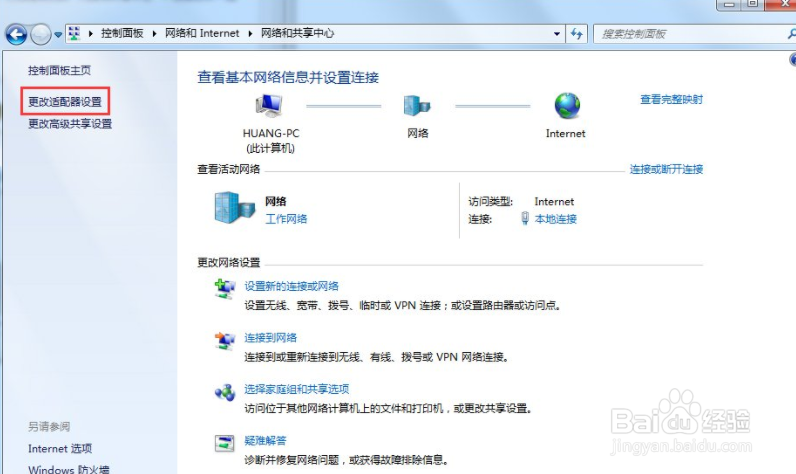Open 疑难解答 link

pos(266,441)
